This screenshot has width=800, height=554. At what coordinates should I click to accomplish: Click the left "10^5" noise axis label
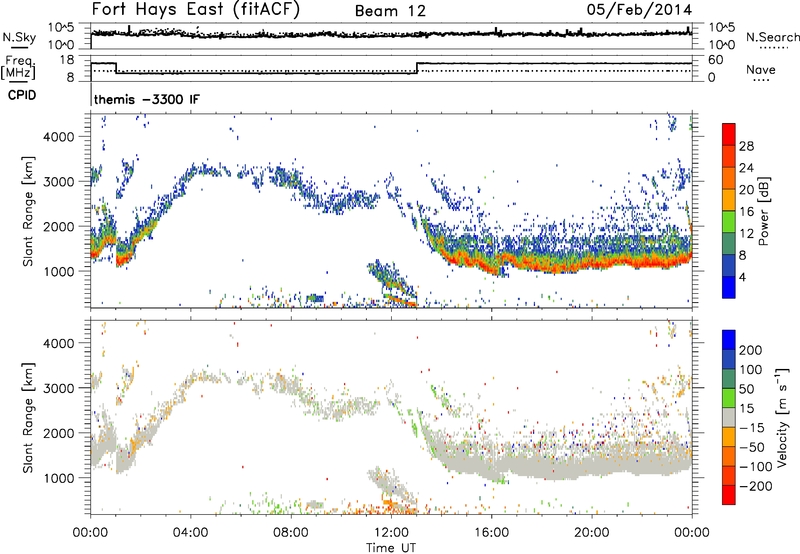tap(61, 28)
